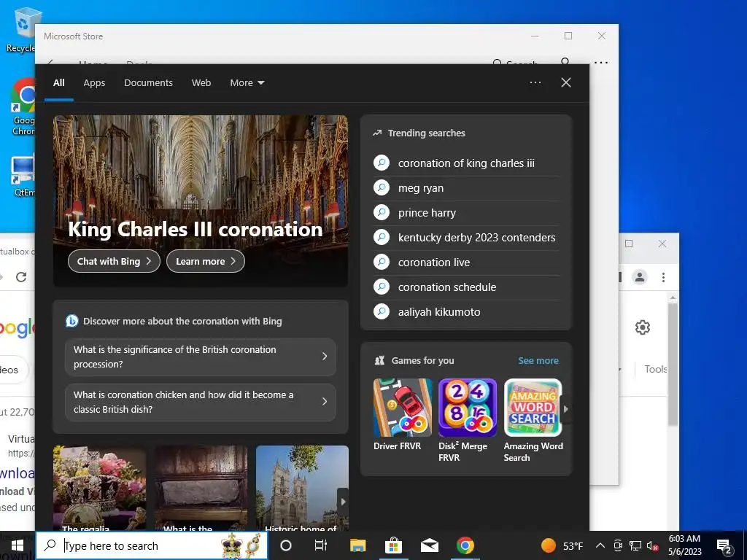This screenshot has width=747, height=560.
Task: Select the All search tab
Action: (x=58, y=83)
